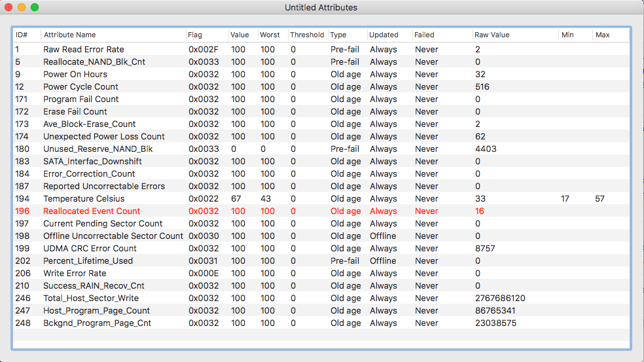Select the Host_Program_Page_Count attribute
Screen dimensions: 644x362
click(x=321, y=311)
